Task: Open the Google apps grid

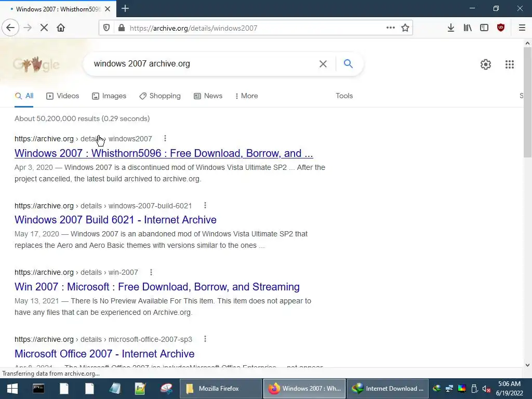Action: point(510,64)
